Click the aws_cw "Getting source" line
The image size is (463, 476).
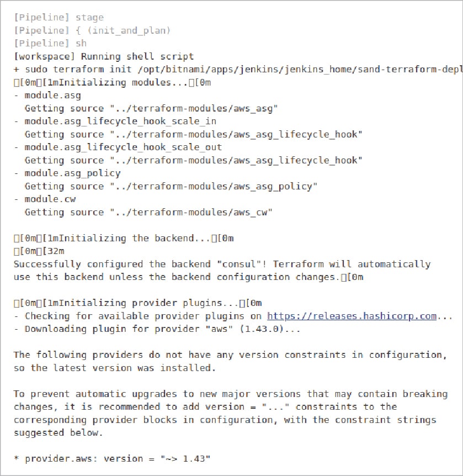(148, 213)
